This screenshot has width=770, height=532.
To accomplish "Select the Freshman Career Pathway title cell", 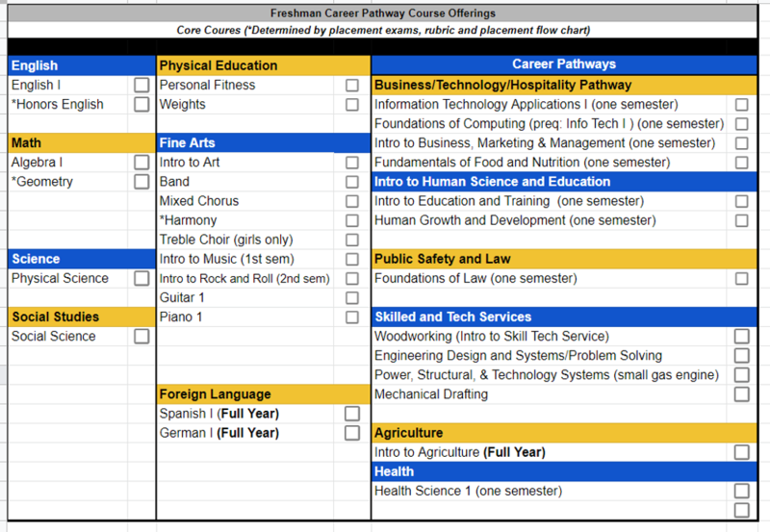I will [x=385, y=13].
